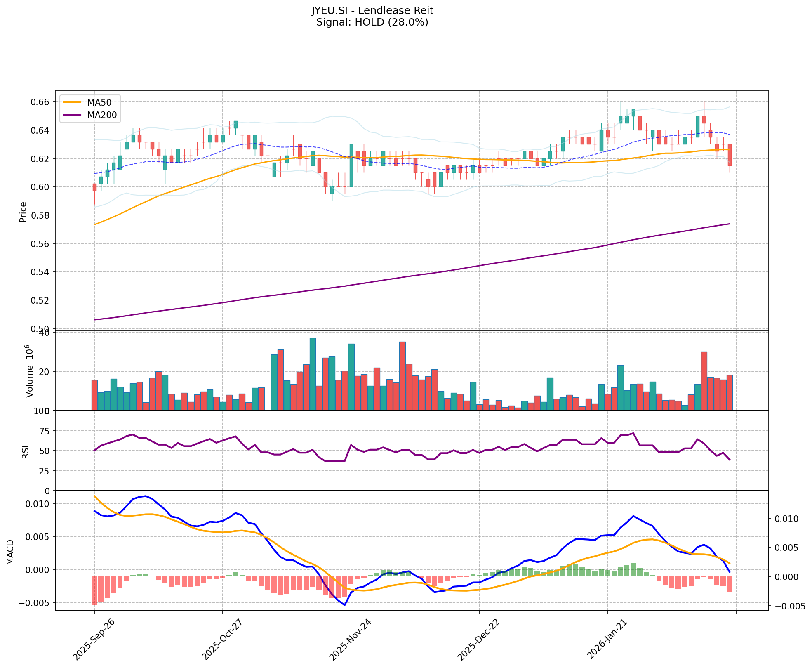Click the Price y-axis label
812x668 pixels.
click(x=23, y=212)
